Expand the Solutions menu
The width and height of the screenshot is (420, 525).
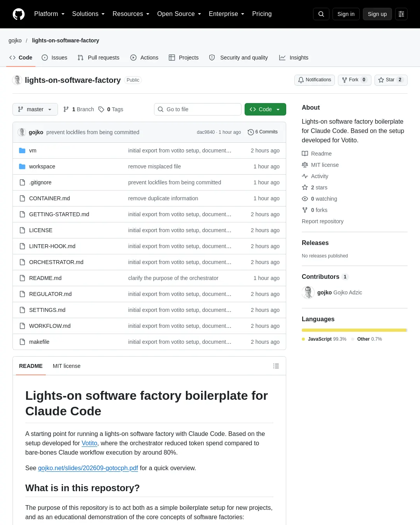pos(89,14)
